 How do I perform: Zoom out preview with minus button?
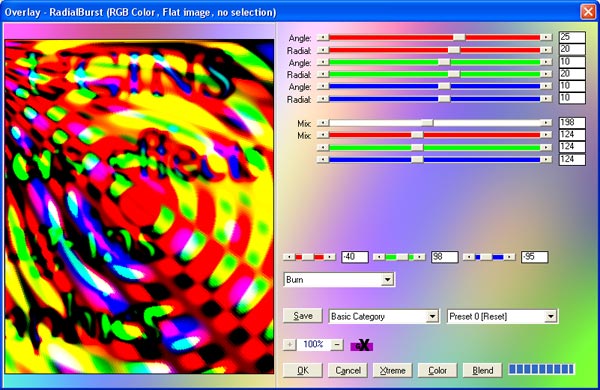(x=337, y=344)
